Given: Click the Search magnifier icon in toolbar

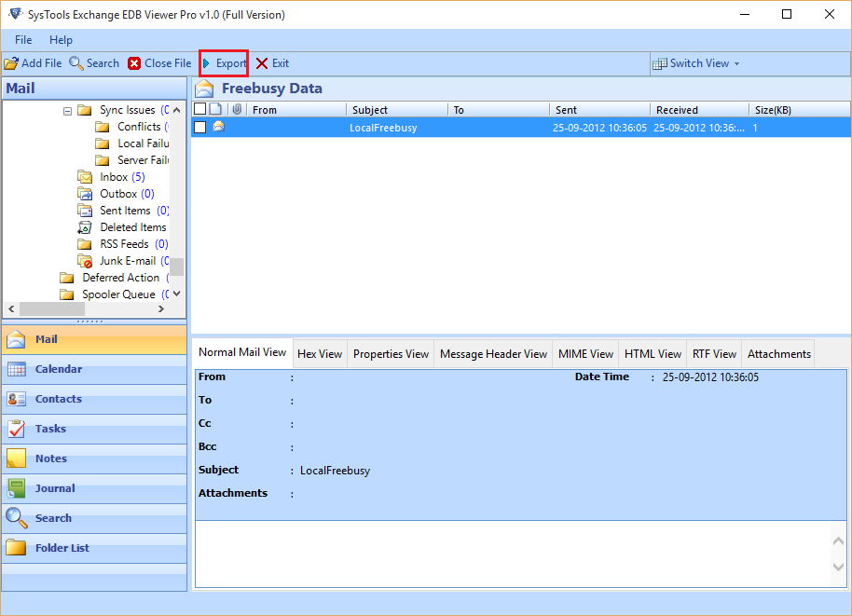Looking at the screenshot, I should tap(76, 63).
